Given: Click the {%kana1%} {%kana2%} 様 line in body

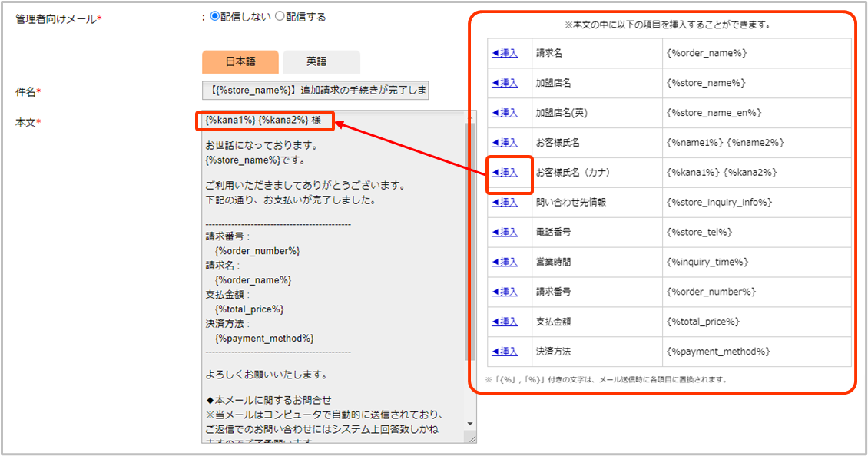Looking at the screenshot, I should point(257,121).
